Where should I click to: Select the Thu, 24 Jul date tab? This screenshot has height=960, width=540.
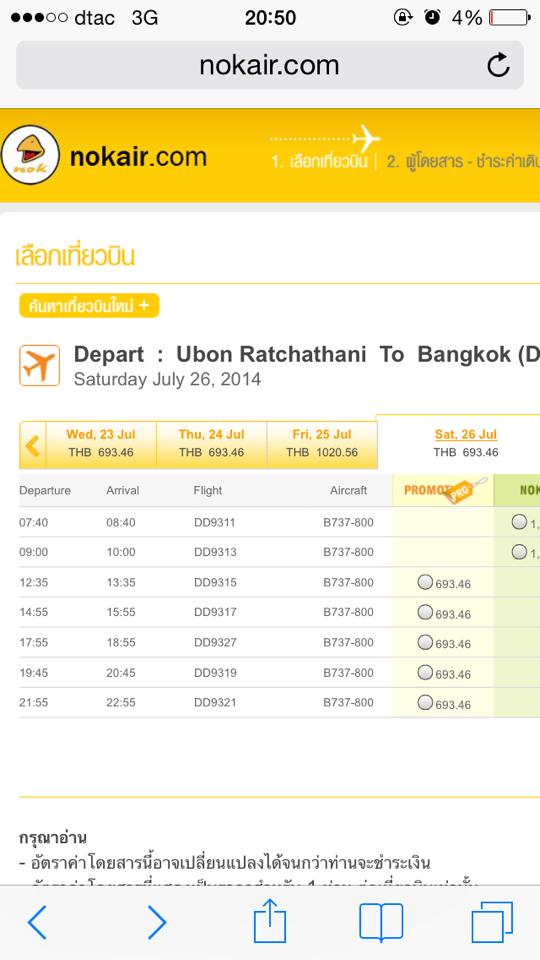tap(211, 445)
